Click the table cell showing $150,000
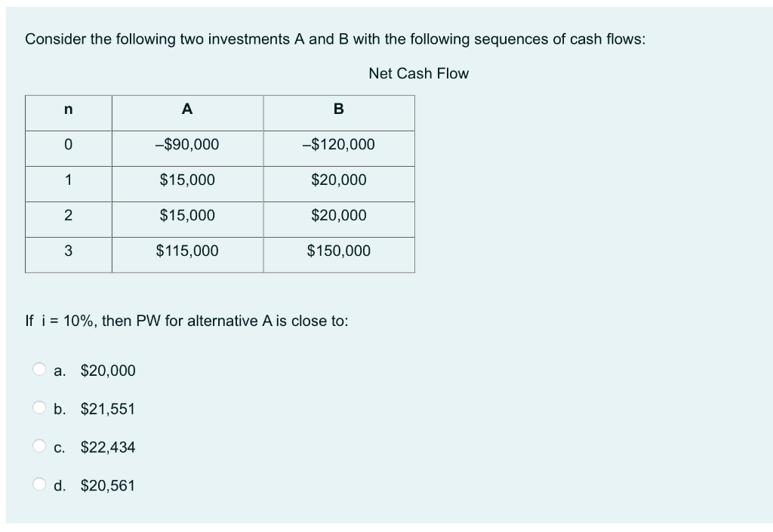This screenshot has width=773, height=532. pos(338,251)
